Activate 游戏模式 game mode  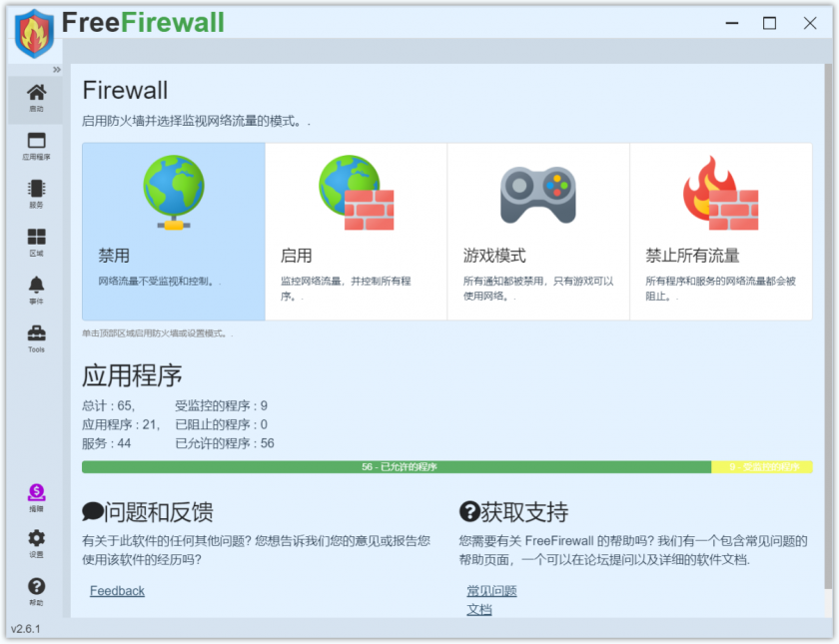537,230
